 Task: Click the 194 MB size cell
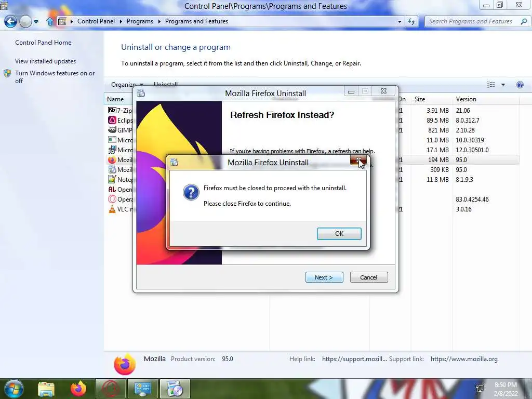coord(438,159)
